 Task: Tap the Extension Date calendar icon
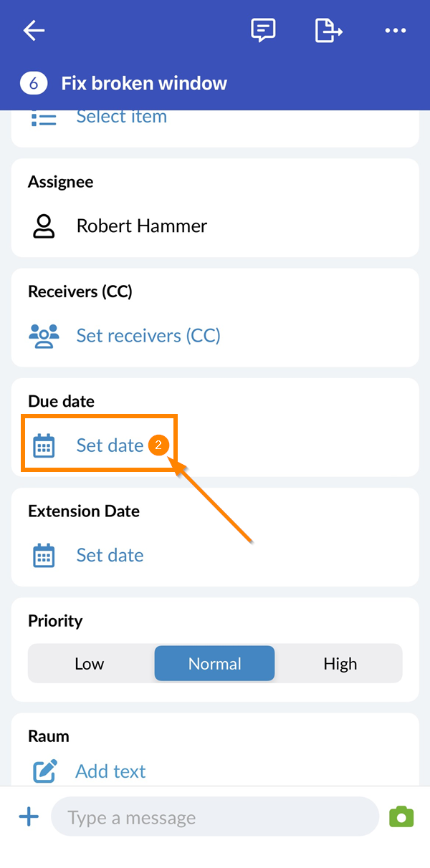click(44, 555)
